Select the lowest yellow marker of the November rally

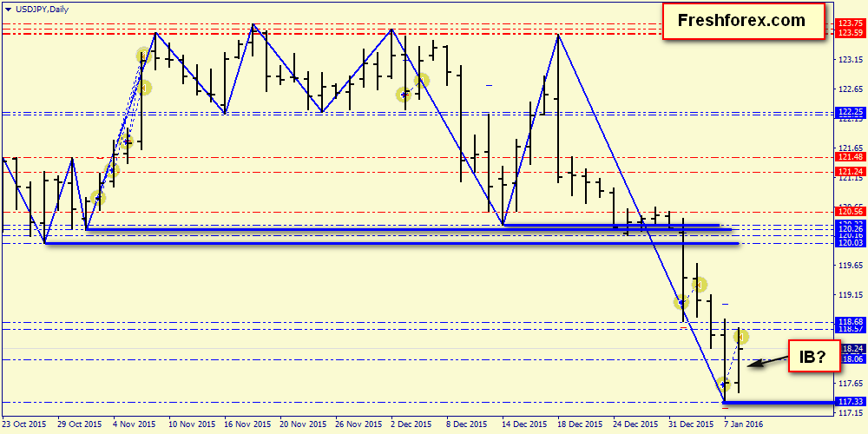(98, 197)
